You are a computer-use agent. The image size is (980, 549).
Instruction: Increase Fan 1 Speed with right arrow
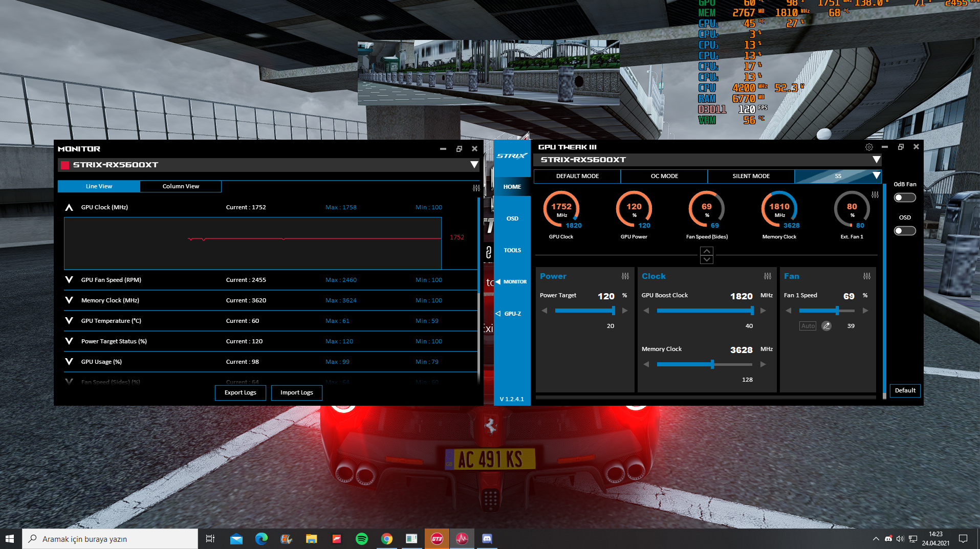[865, 311]
